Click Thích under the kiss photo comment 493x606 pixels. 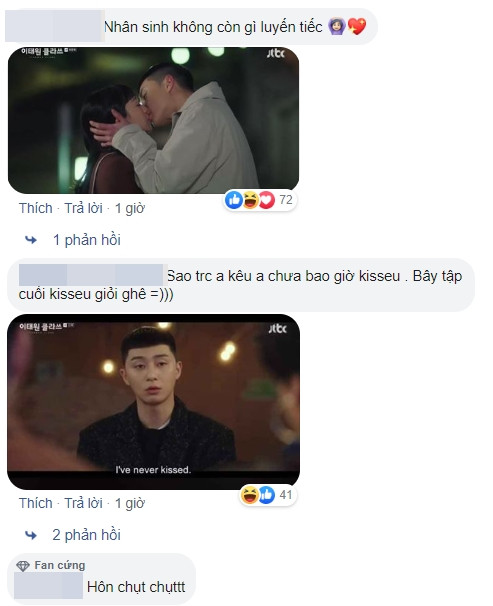(x=36, y=208)
